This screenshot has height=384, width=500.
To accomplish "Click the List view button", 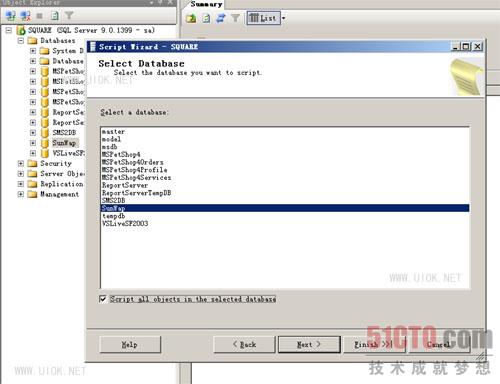I will [263, 18].
